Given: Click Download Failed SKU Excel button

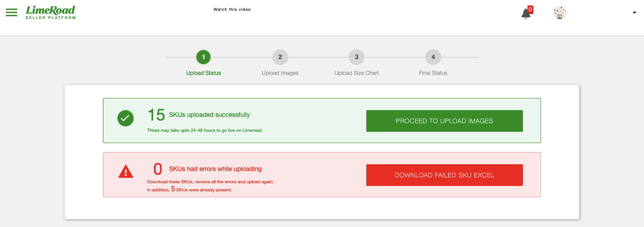Looking at the screenshot, I should point(444,175).
